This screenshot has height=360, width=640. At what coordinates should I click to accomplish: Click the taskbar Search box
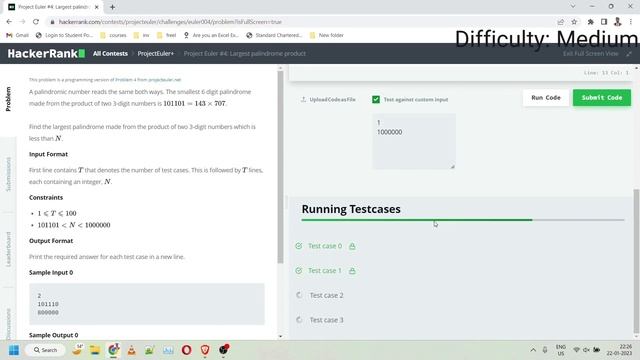click(x=45, y=350)
